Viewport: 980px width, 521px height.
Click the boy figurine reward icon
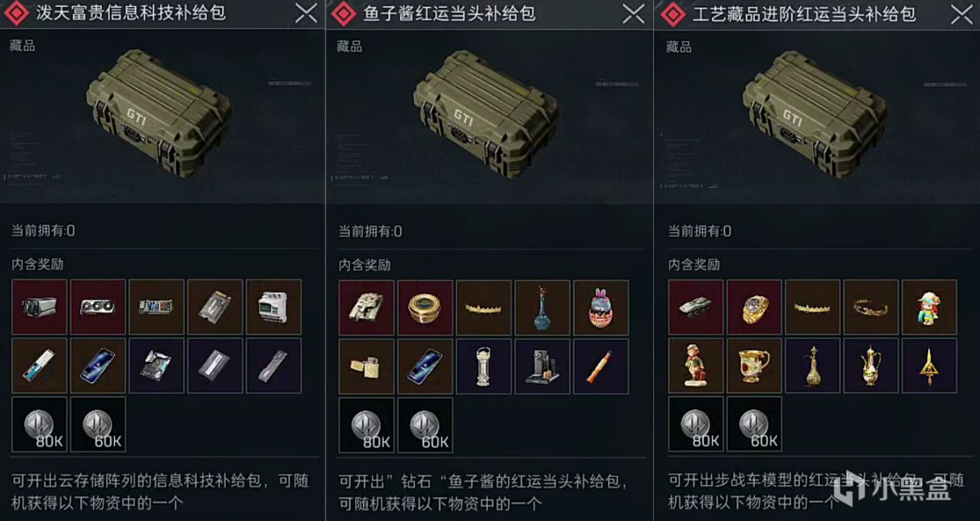696,366
